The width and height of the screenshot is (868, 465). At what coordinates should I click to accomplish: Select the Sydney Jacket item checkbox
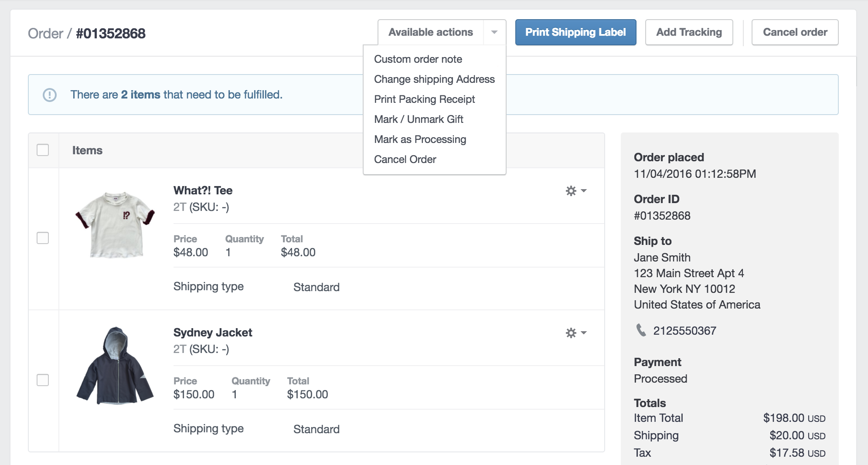click(x=43, y=380)
